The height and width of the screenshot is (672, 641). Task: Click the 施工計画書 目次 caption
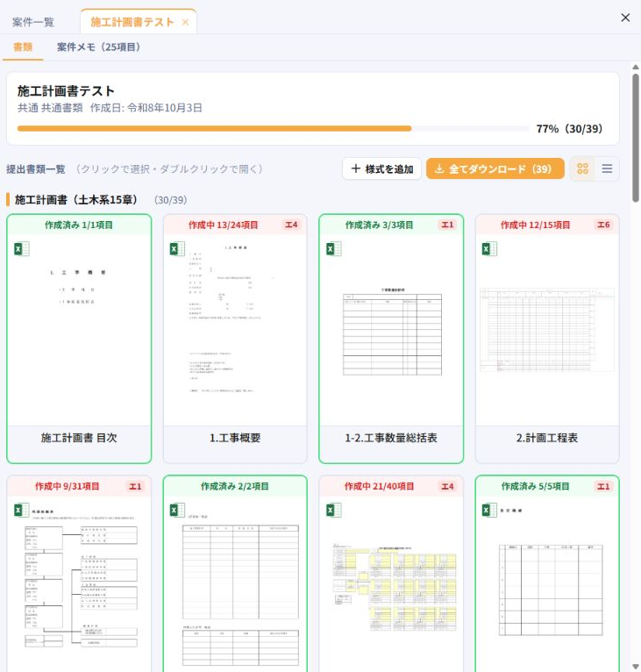click(79, 438)
